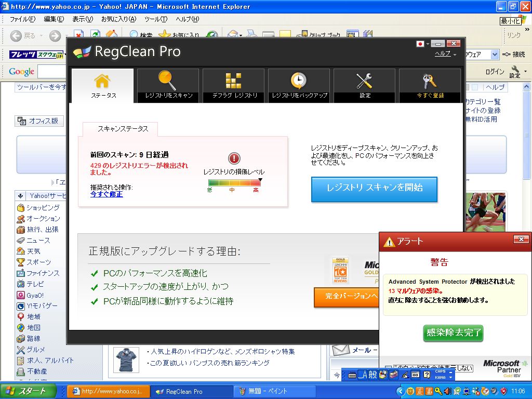Switch to the レジストリをバックアップ tab
Viewport: 532px width, 399px height.
[299, 86]
